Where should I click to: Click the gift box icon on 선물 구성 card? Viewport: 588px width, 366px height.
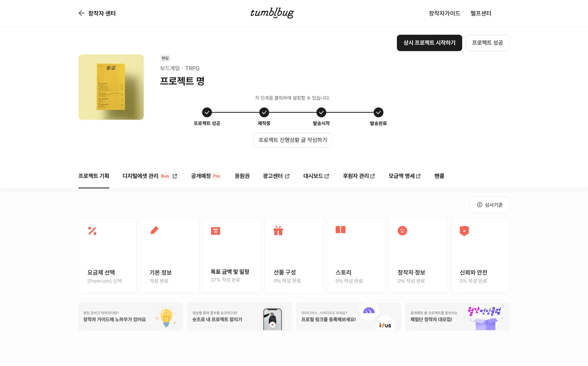click(x=278, y=231)
